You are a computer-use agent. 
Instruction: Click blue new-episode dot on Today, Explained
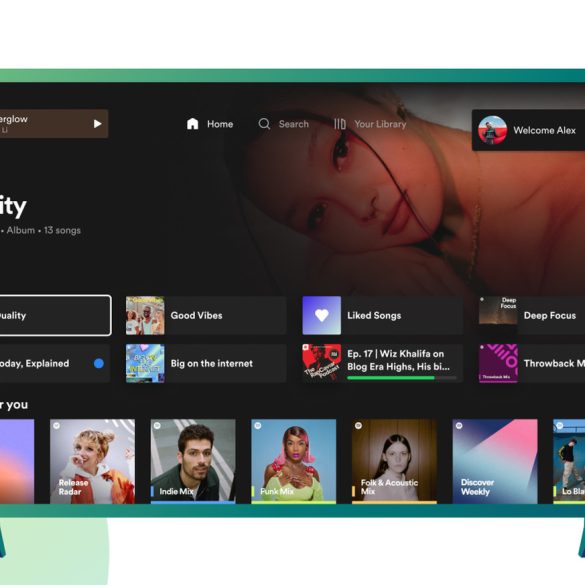coord(99,363)
